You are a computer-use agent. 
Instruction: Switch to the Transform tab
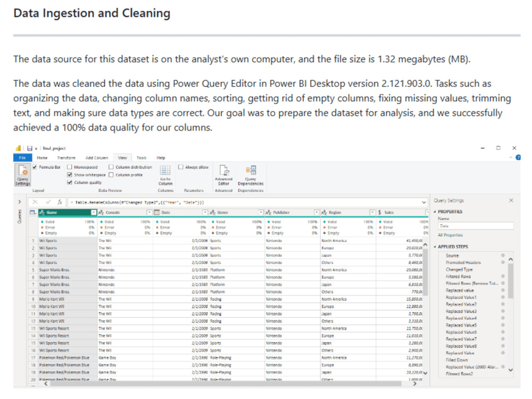coord(66,158)
